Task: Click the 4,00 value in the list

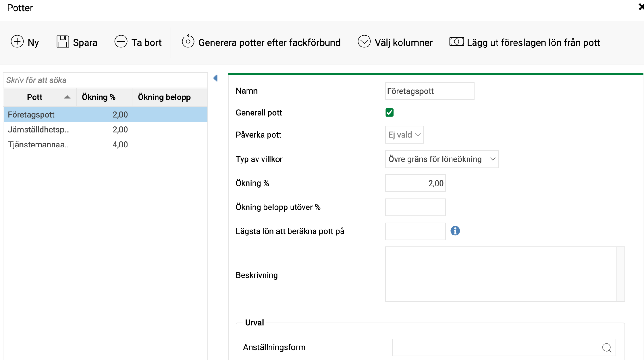Action: pyautogui.click(x=120, y=145)
